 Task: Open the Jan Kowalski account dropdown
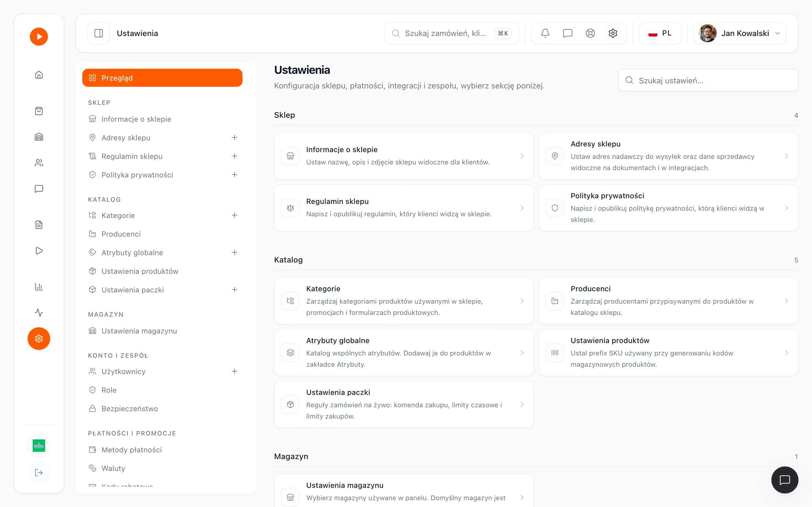[740, 33]
